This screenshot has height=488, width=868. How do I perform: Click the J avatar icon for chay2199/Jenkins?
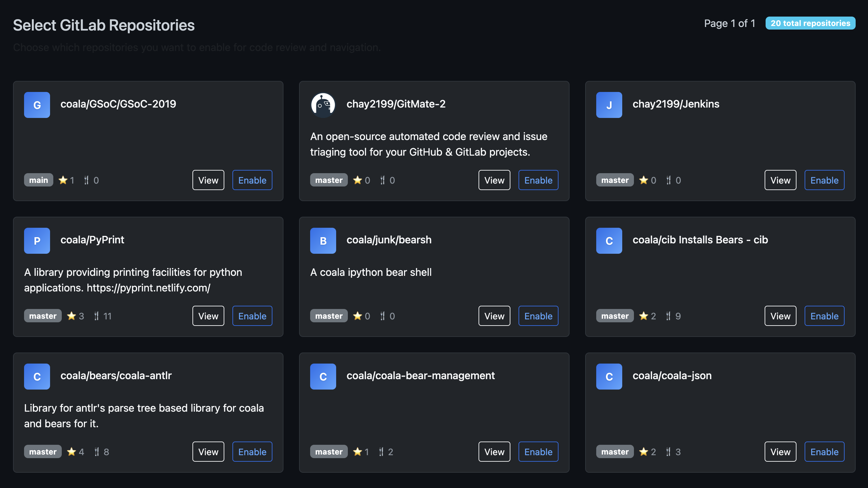[609, 105]
